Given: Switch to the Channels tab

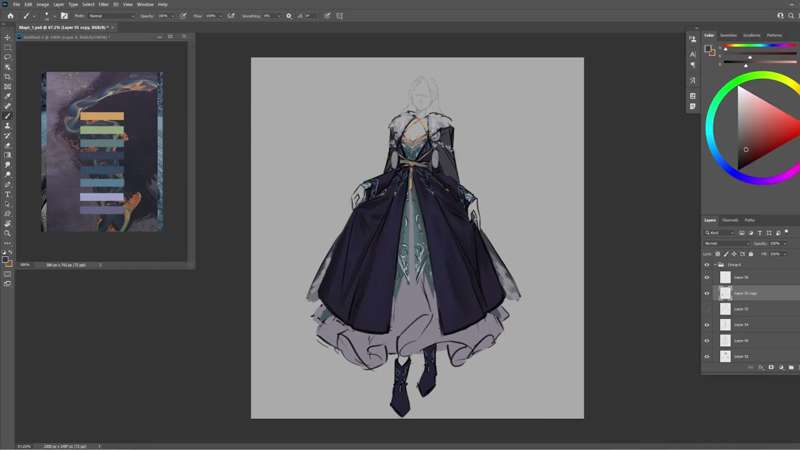Looking at the screenshot, I should 730,220.
